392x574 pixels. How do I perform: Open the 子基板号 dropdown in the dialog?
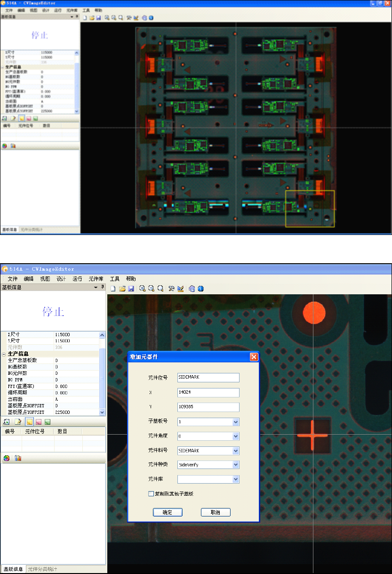click(x=236, y=422)
